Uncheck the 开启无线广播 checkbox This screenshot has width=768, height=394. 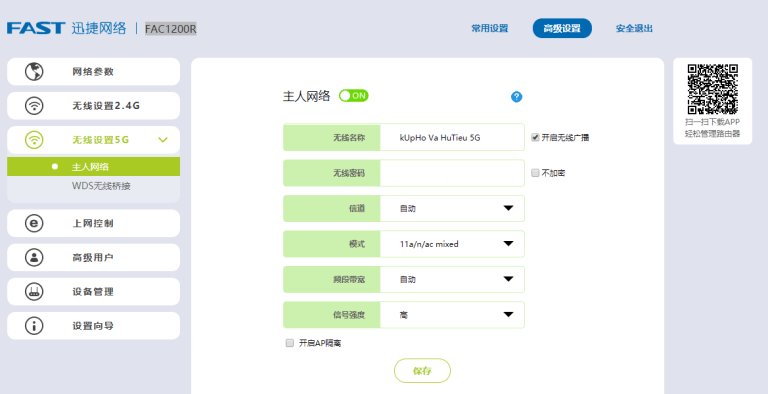tap(535, 138)
